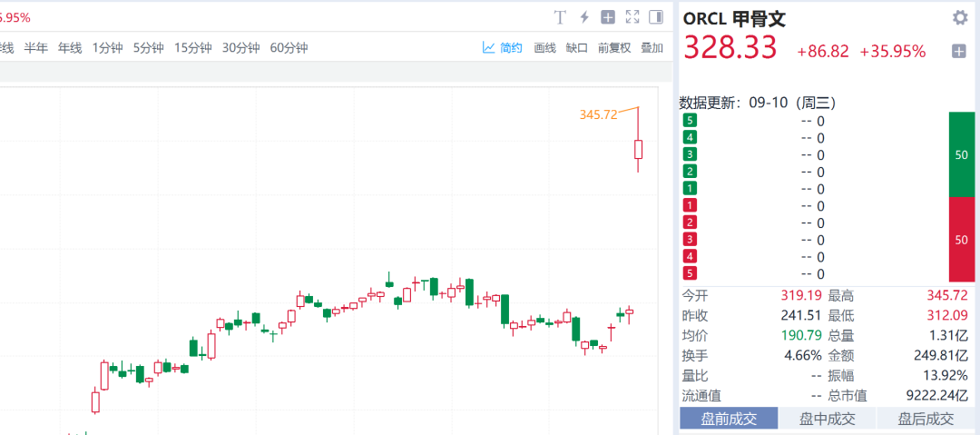Toggle the 叠加 overlay option
The image size is (980, 435).
[652, 48]
